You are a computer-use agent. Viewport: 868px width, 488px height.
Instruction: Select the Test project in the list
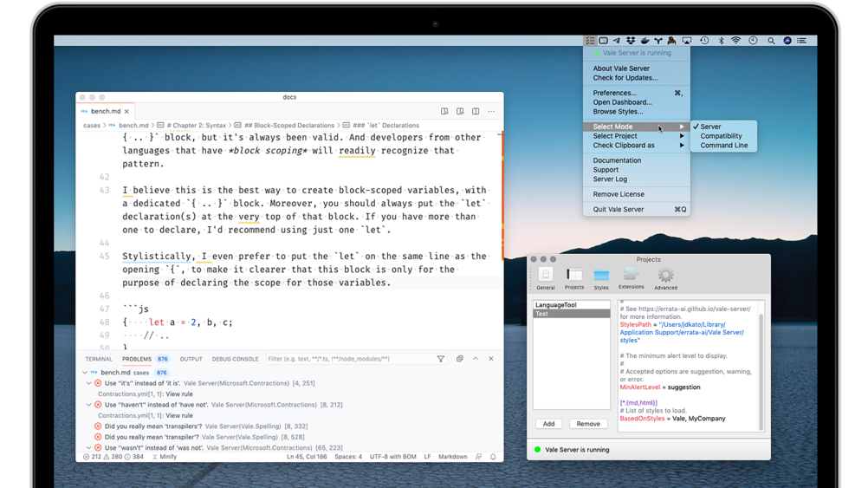[571, 314]
